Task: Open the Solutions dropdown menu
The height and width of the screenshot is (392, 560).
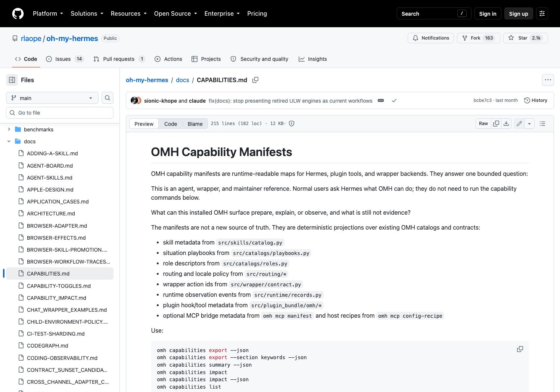Action: [87, 13]
